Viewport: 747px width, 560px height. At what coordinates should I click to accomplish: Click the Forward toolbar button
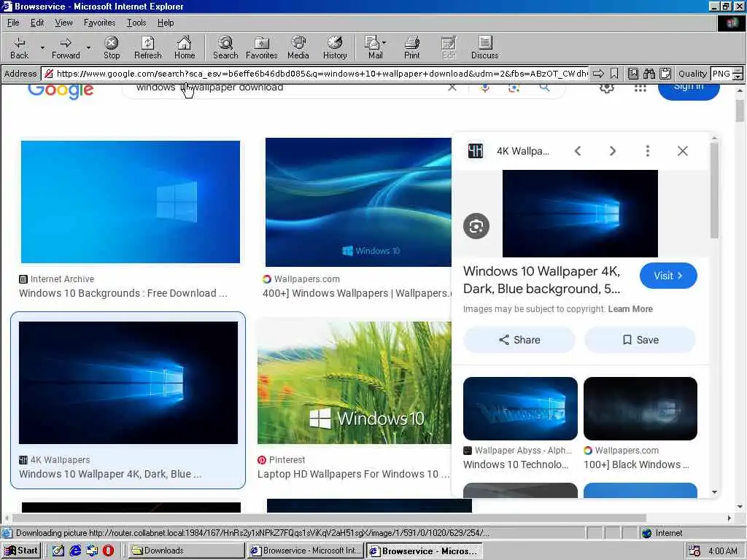point(66,47)
